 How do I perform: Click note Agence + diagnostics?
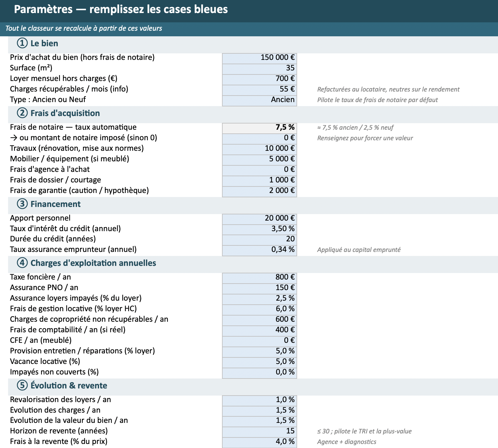[347, 442]
